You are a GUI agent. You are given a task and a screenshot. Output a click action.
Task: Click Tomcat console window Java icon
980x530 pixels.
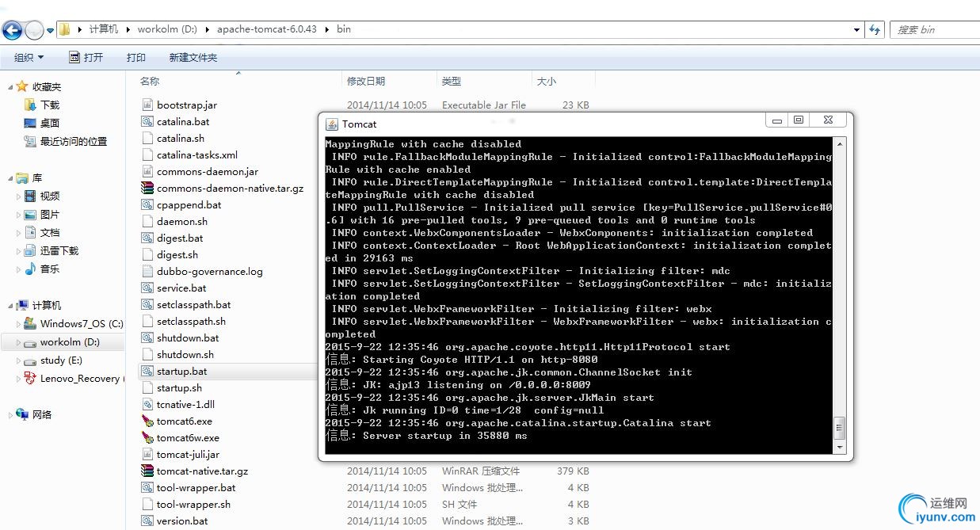tap(332, 124)
